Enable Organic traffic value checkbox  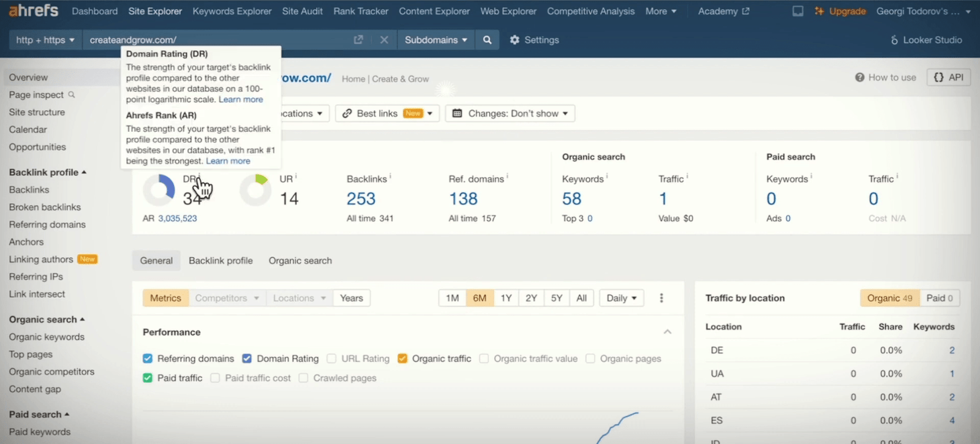pyautogui.click(x=484, y=358)
